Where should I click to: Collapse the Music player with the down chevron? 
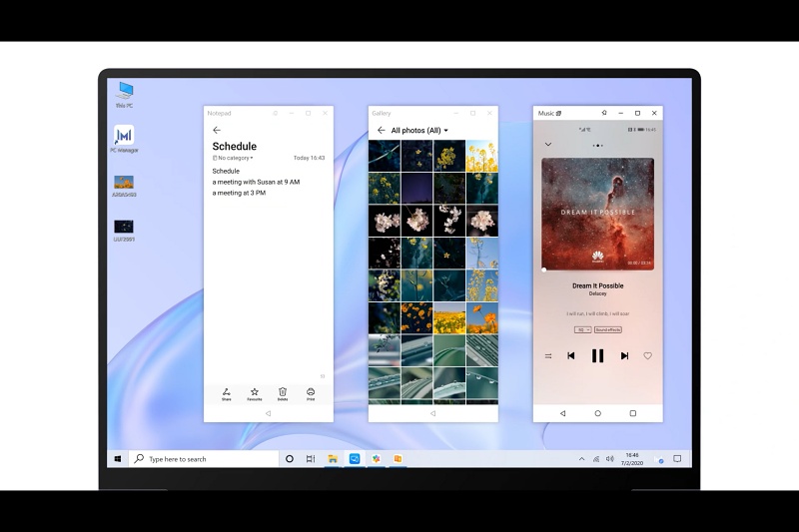(x=548, y=145)
